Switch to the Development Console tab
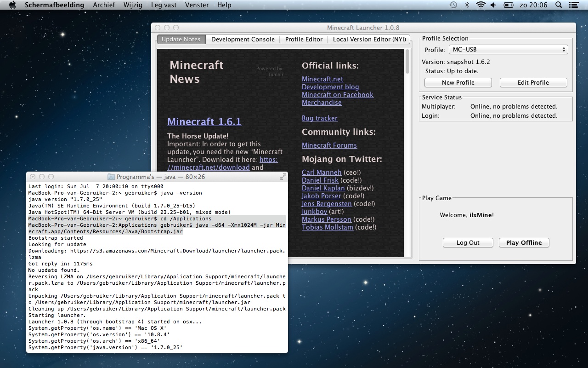 pos(243,40)
